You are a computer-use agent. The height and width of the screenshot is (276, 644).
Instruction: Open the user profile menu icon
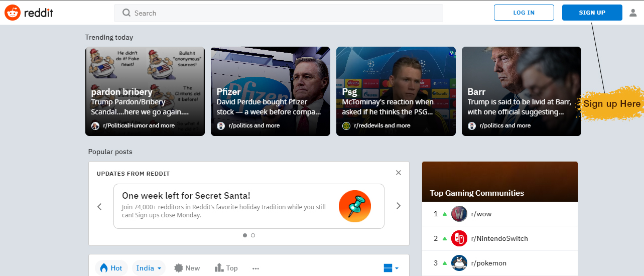(x=633, y=13)
